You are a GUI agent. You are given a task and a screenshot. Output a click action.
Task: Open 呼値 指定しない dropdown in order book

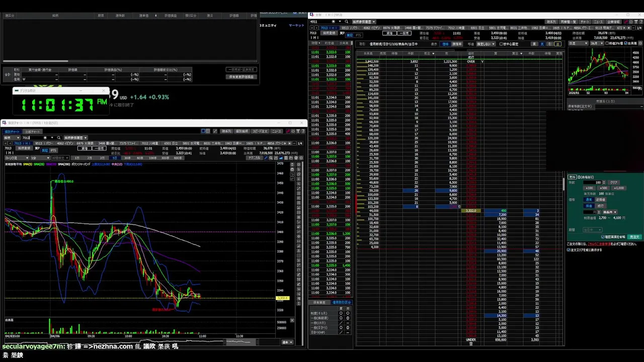coord(486,44)
